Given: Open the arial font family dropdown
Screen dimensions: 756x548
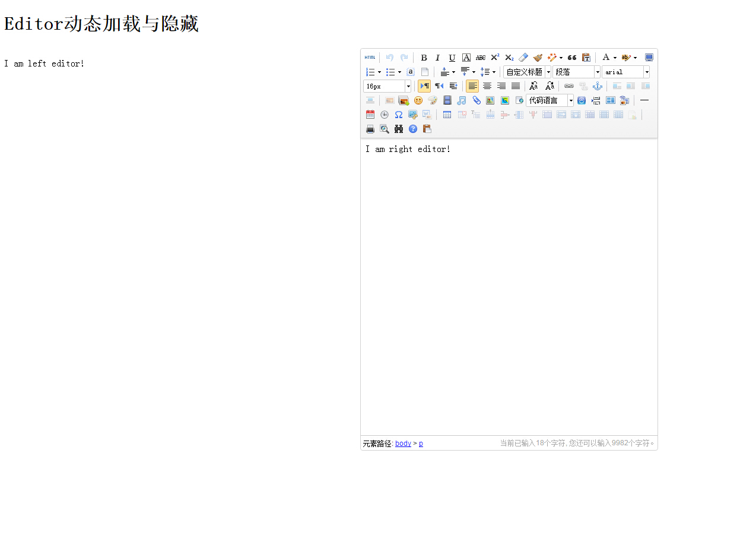Looking at the screenshot, I should [x=647, y=72].
